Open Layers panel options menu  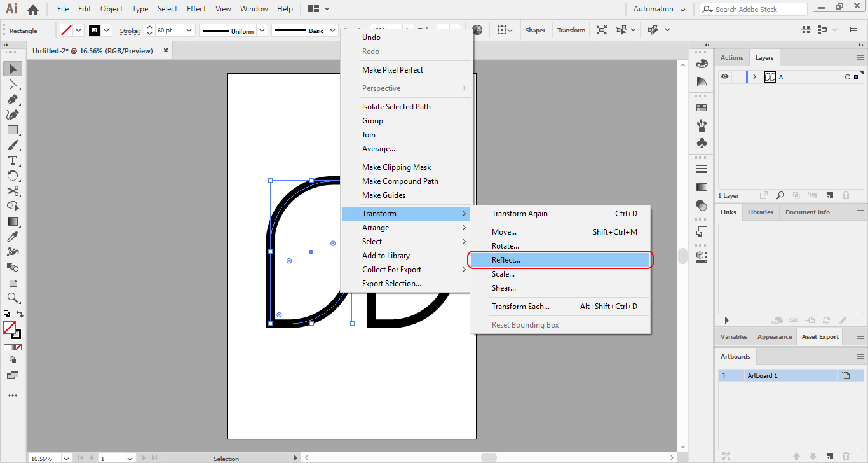[x=860, y=58]
